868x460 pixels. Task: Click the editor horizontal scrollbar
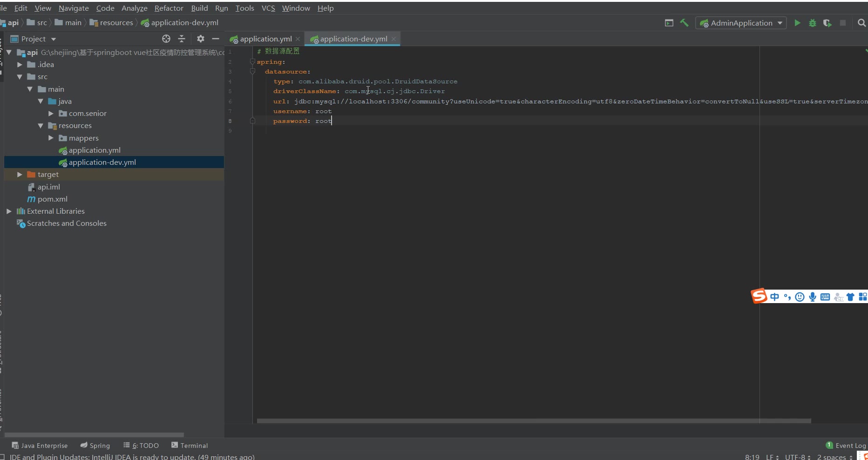pyautogui.click(x=534, y=421)
